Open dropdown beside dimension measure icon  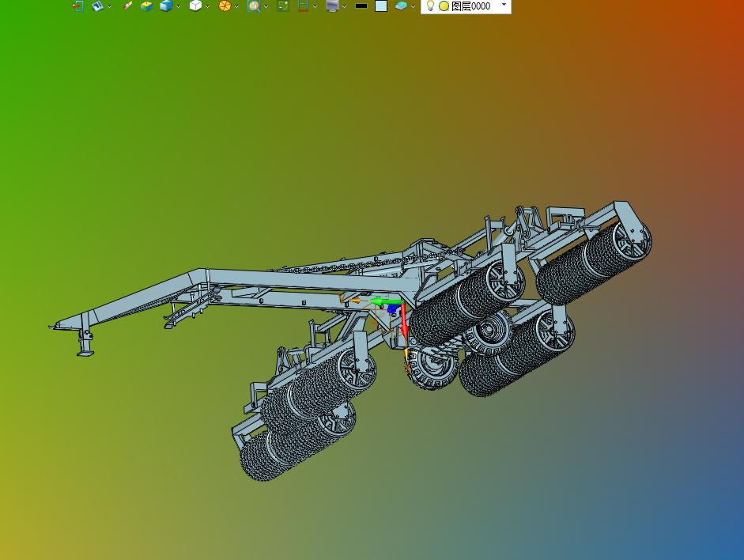point(315,6)
